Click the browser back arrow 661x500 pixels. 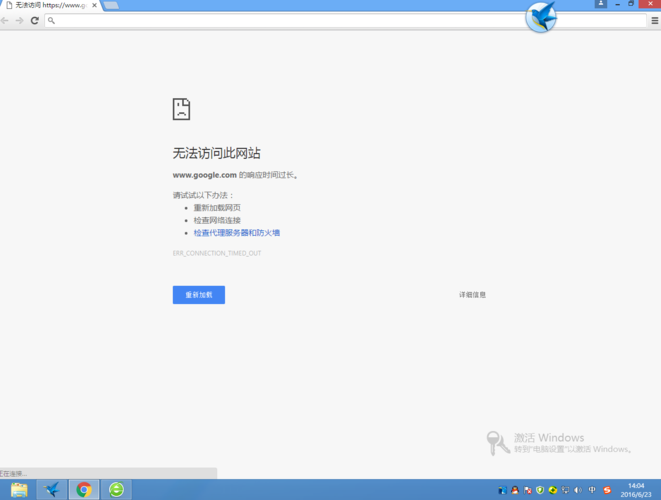(x=5, y=21)
